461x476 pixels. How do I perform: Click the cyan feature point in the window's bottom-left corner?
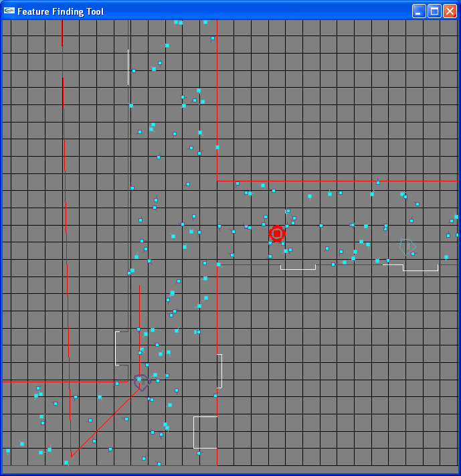click(8, 451)
